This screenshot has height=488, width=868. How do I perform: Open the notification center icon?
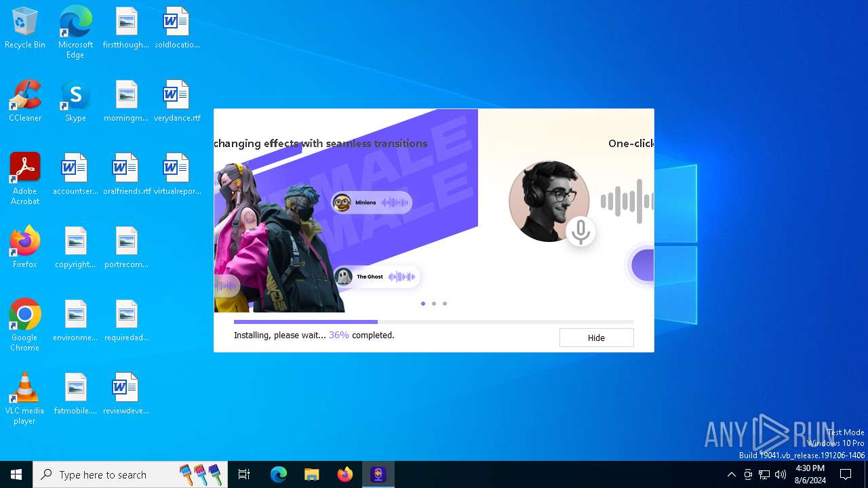tap(846, 474)
